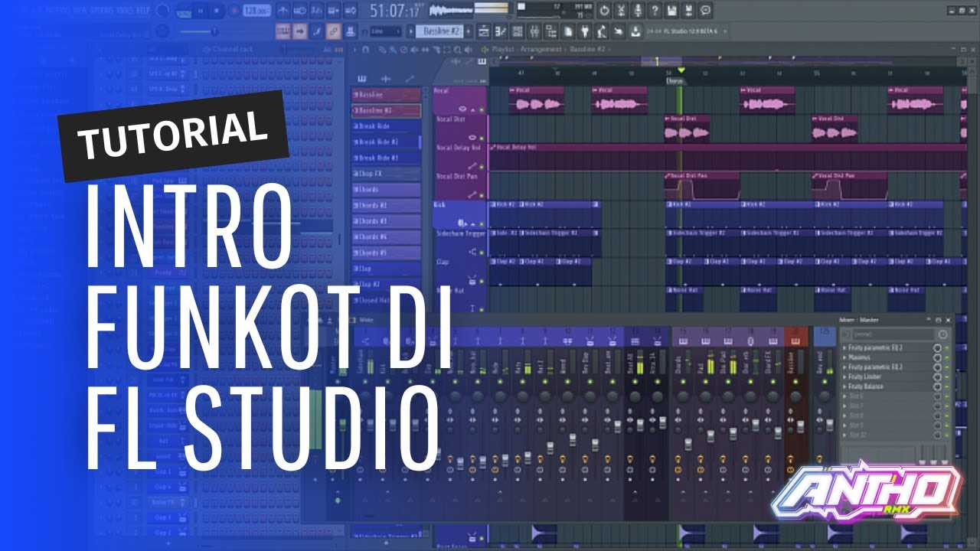Expand the Fruity Balance slot arrow
Image resolution: width=980 pixels, height=551 pixels.
point(845,386)
